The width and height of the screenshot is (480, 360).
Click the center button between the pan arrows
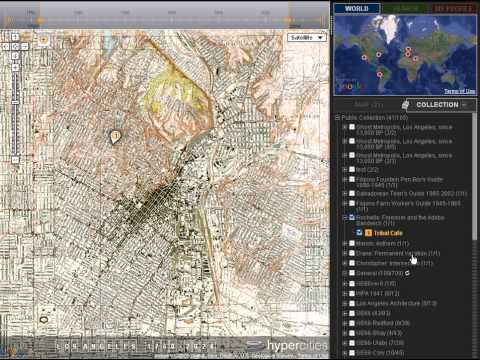point(15,47)
